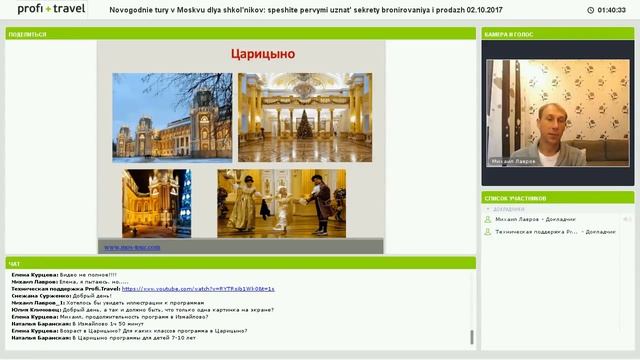Click Елена Курцева's question about age in Царицыно
Screen dimensions: 640x360
click(x=129, y=331)
